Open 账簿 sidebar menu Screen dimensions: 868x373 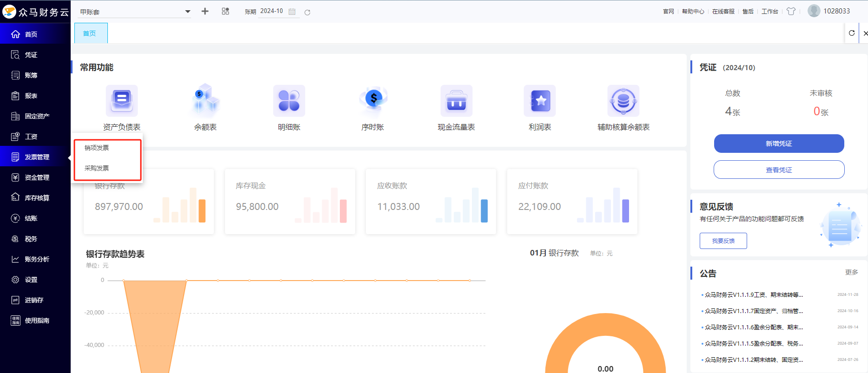point(35,75)
